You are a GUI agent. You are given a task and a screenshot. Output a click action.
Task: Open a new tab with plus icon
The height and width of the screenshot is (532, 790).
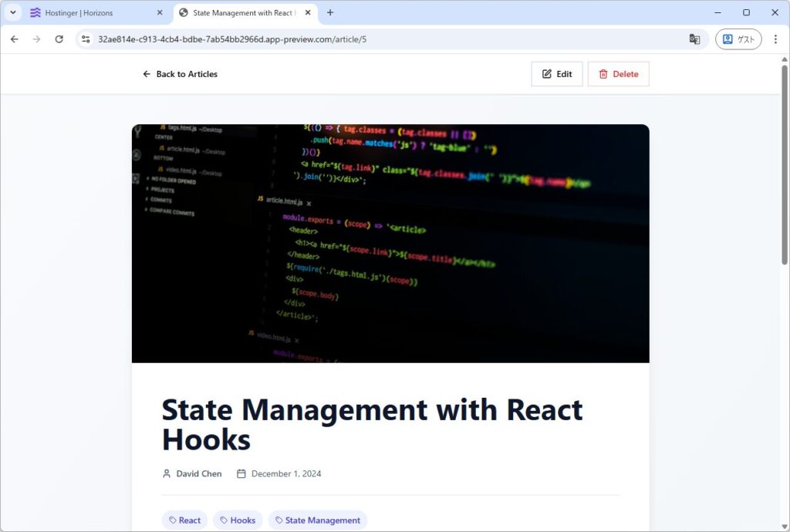330,13
